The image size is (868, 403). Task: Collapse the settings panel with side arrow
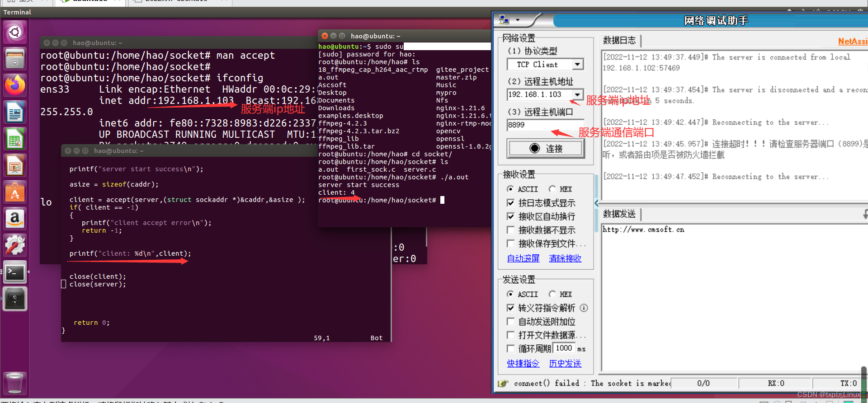596,203
